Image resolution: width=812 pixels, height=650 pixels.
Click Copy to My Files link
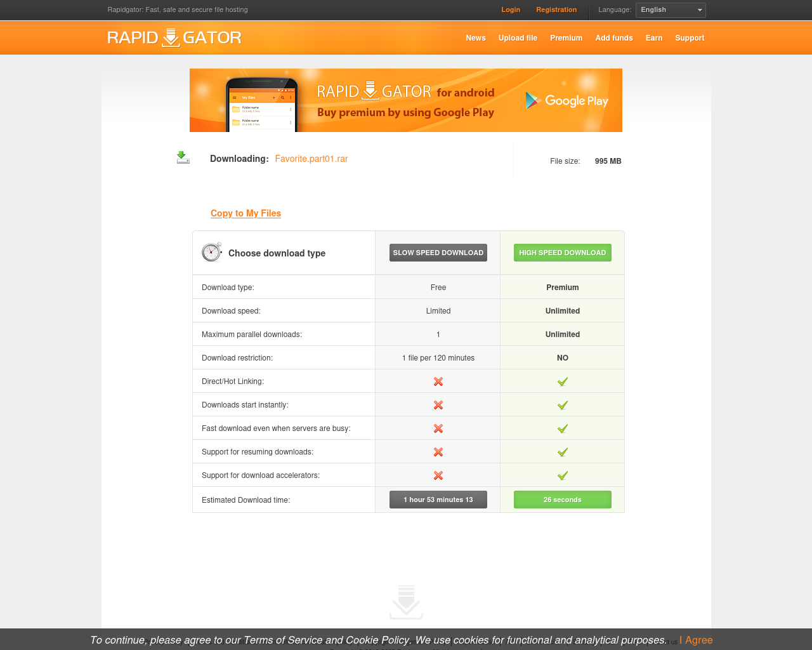tap(246, 213)
